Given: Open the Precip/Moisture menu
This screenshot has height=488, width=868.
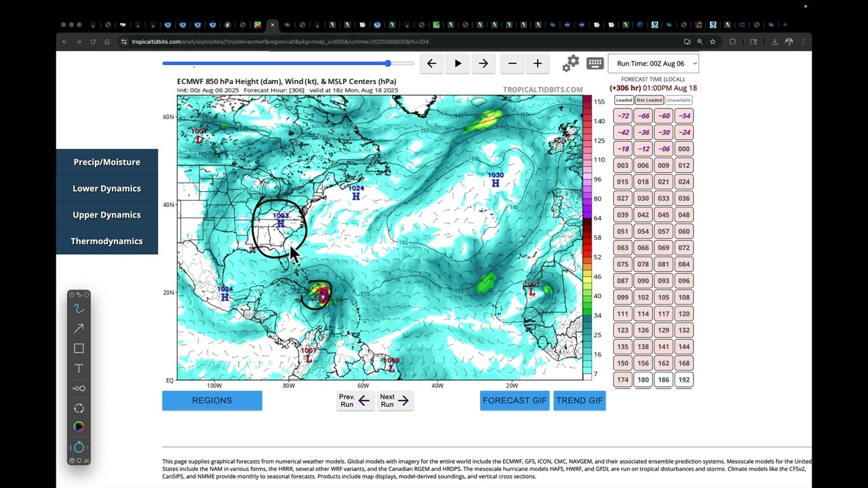Looking at the screenshot, I should coord(107,162).
